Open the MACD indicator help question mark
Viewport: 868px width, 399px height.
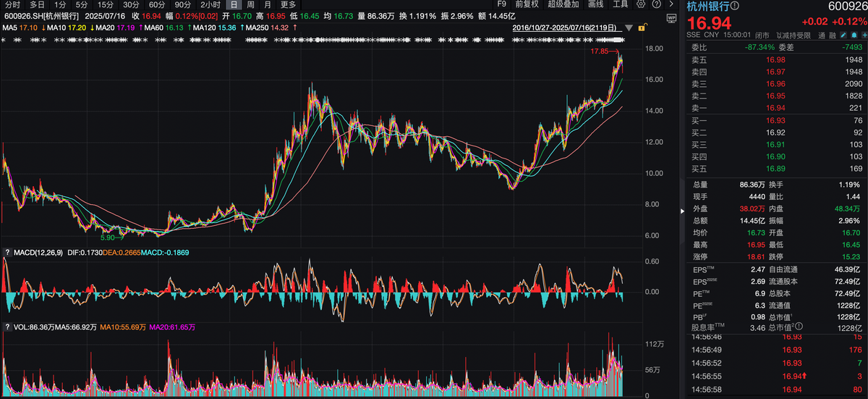(7, 252)
